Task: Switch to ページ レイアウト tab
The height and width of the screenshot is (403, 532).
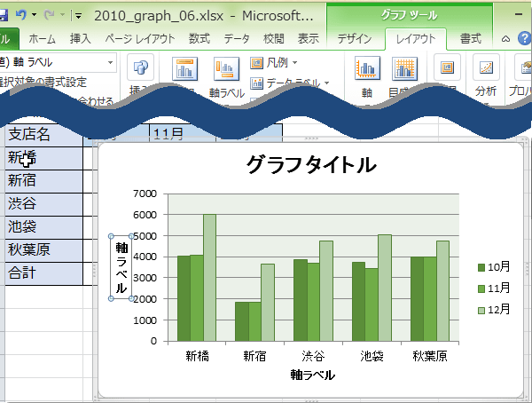Action: point(140,39)
